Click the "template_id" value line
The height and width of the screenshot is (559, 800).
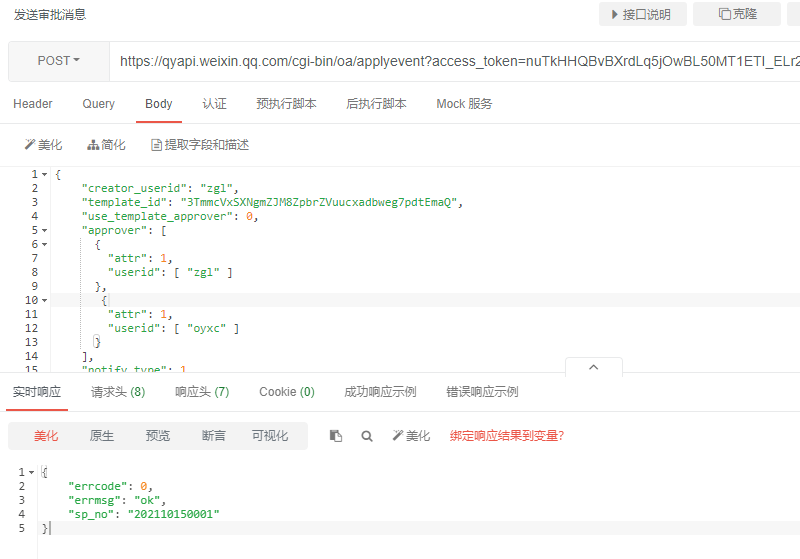click(x=272, y=202)
